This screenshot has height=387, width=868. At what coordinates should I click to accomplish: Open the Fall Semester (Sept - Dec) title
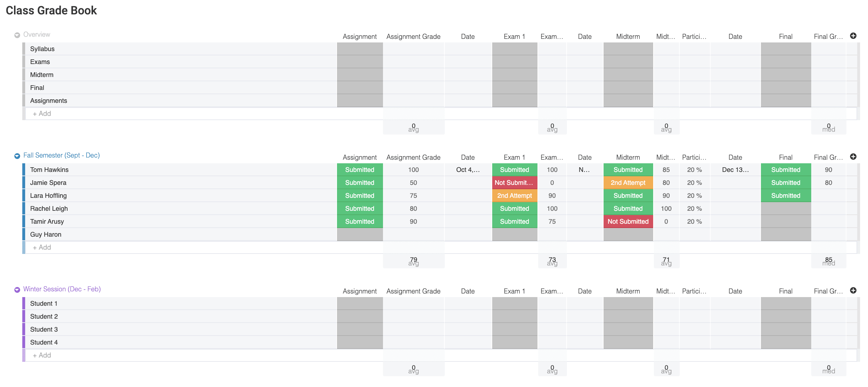coord(61,155)
